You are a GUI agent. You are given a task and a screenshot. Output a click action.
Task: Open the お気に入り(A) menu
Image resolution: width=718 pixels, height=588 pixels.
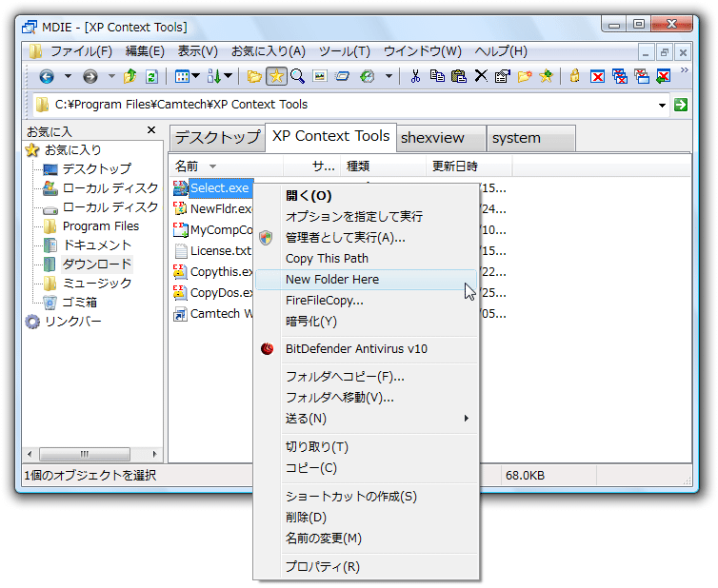coord(269,50)
